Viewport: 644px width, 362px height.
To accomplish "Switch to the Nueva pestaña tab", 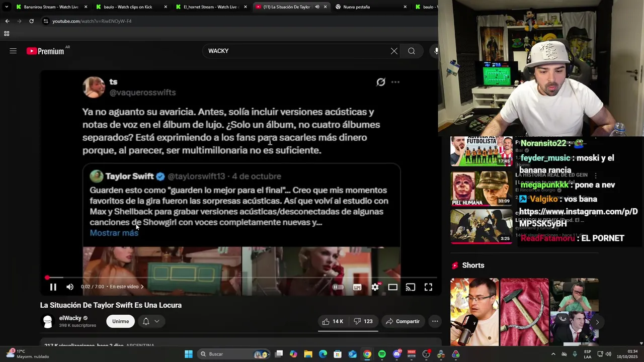I will (x=370, y=7).
